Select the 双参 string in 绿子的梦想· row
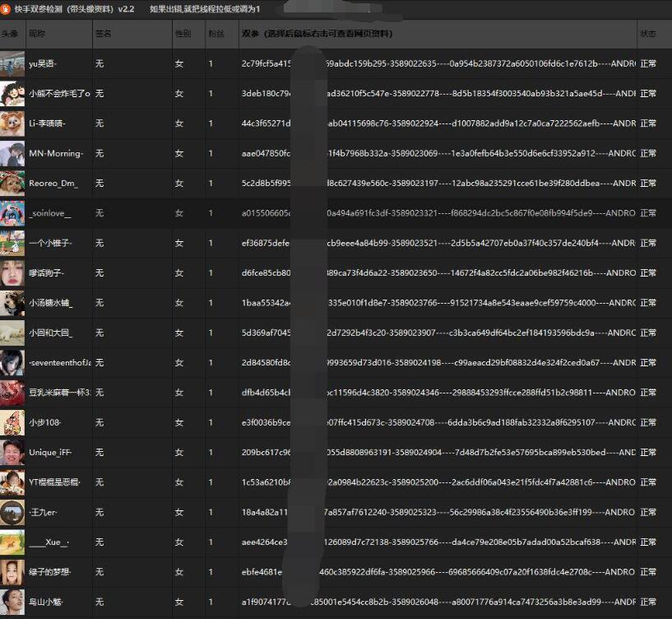 (436, 573)
